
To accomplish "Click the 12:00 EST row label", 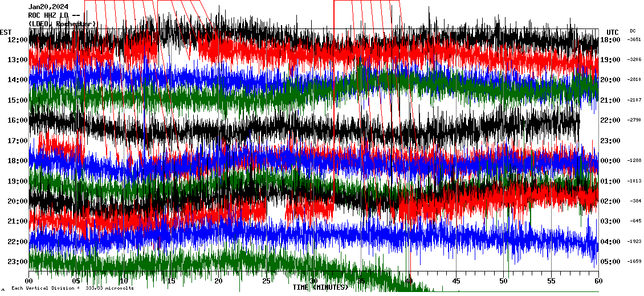I will [x=18, y=40].
